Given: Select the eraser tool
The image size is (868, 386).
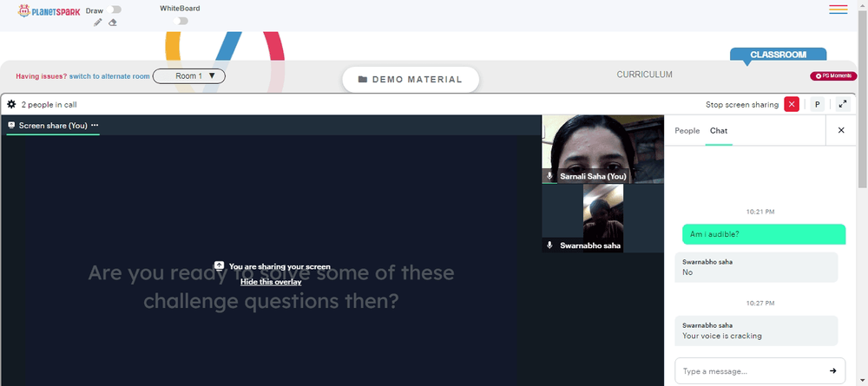Looking at the screenshot, I should (112, 23).
